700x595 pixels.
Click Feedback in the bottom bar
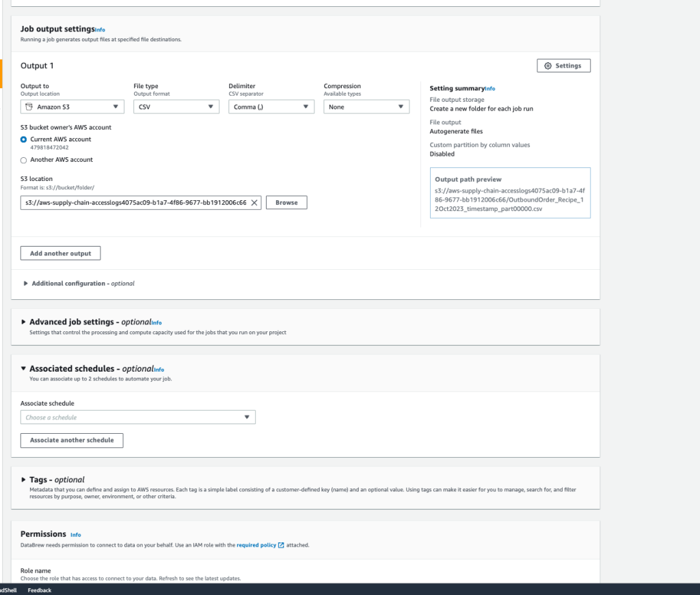point(39,590)
